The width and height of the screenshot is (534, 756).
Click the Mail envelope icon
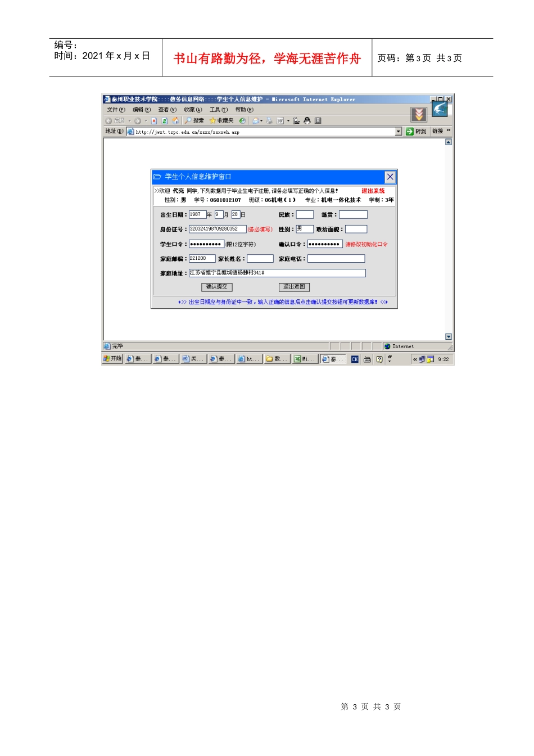pyautogui.click(x=256, y=120)
